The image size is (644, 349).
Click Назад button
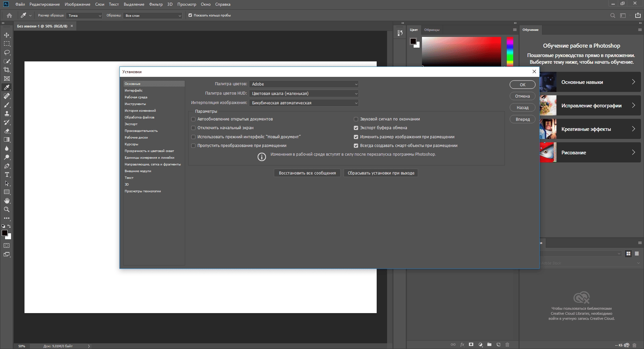click(x=523, y=108)
